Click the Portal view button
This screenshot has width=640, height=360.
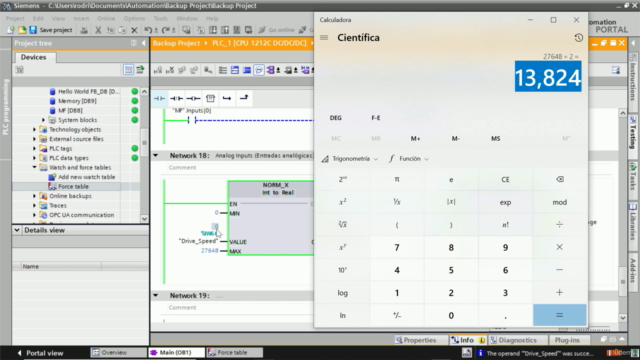pyautogui.click(x=40, y=353)
